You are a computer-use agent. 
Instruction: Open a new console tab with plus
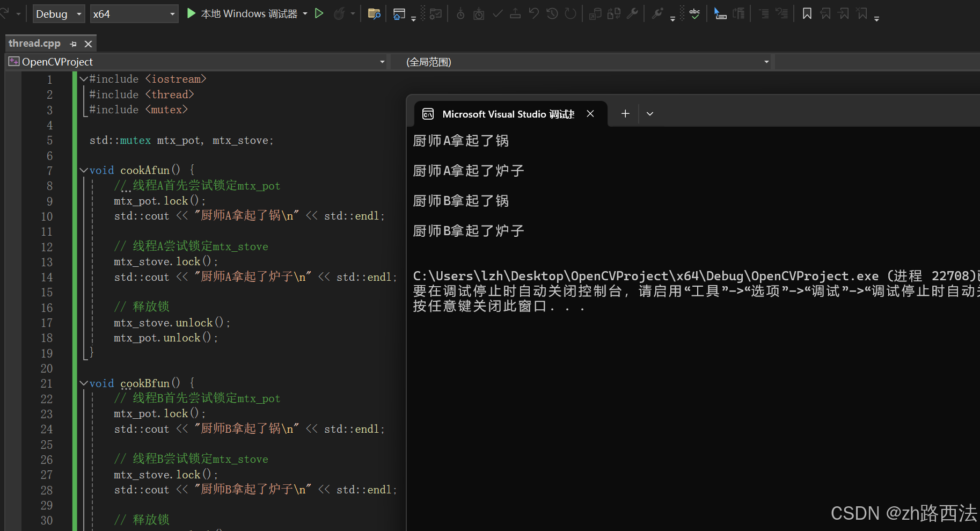point(625,114)
